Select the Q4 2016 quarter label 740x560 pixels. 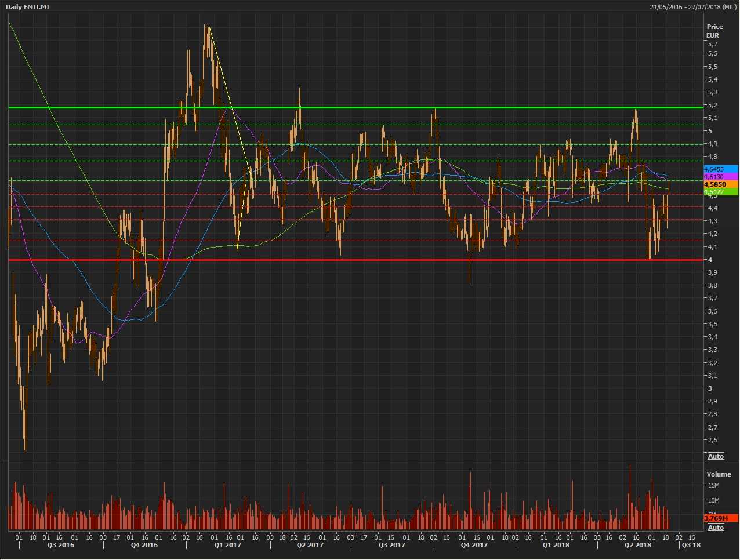coord(144,545)
